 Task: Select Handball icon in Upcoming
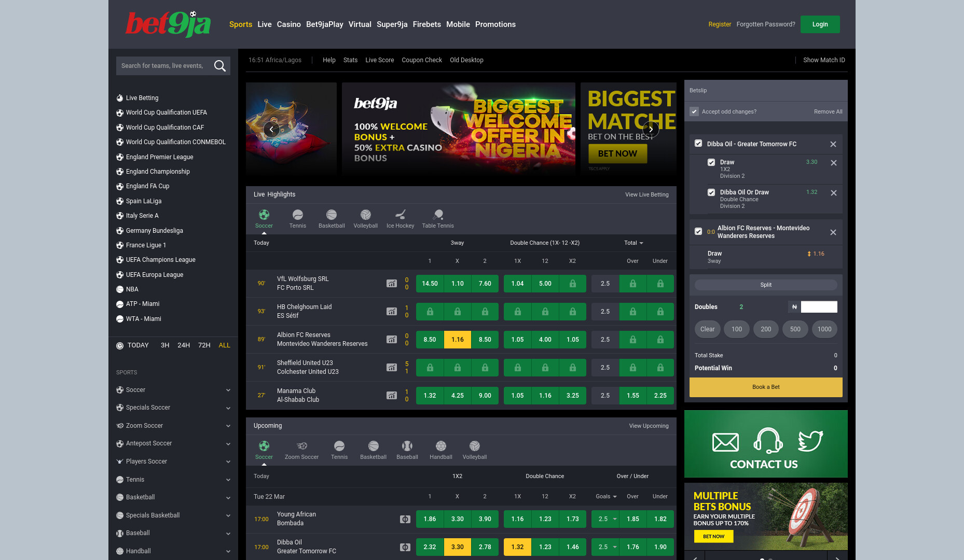441,446
